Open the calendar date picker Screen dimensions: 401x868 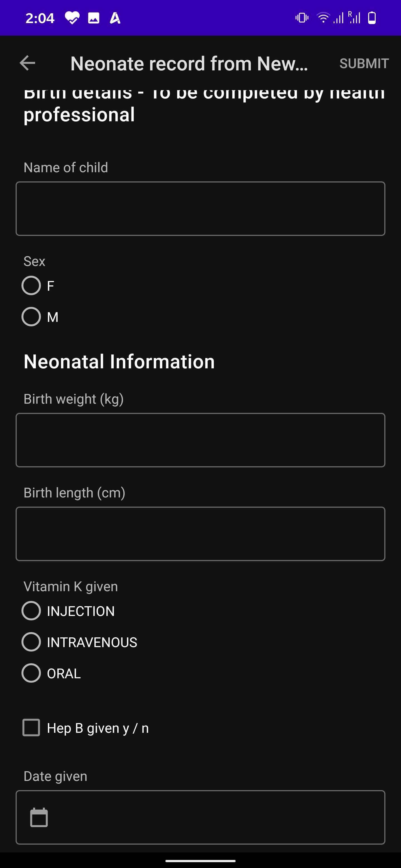[40, 817]
